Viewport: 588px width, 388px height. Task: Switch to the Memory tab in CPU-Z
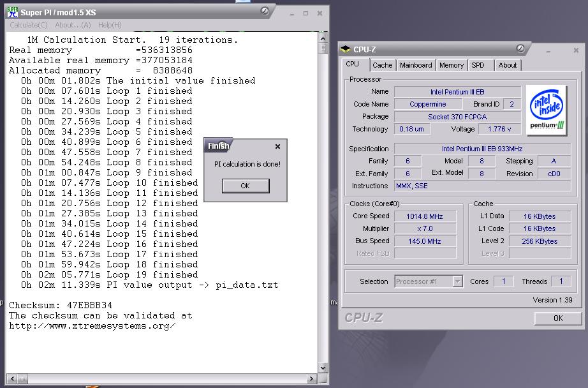(x=452, y=65)
